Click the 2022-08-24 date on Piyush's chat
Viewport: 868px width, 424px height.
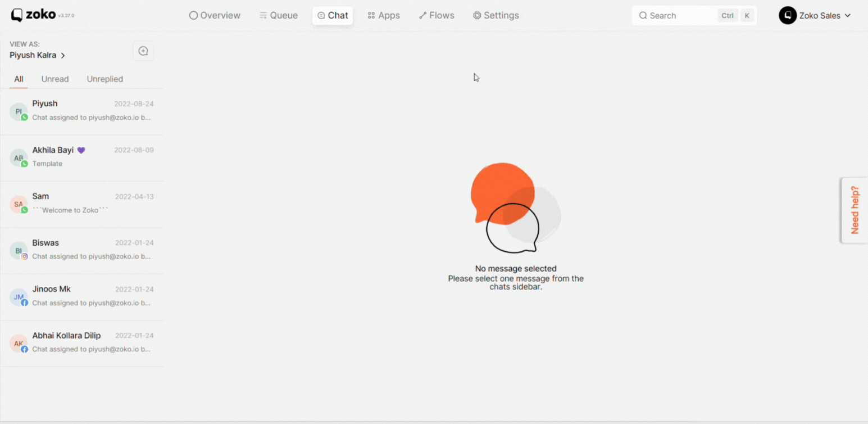coord(134,104)
